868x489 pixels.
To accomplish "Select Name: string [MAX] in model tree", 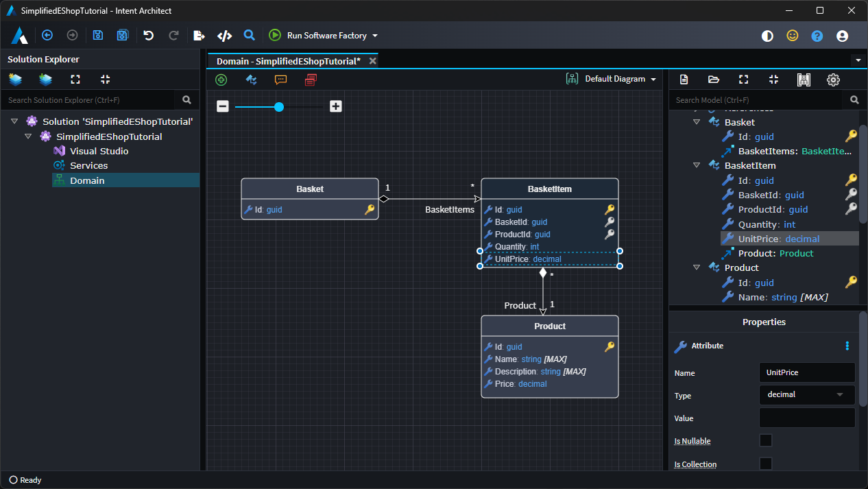I will (782, 297).
